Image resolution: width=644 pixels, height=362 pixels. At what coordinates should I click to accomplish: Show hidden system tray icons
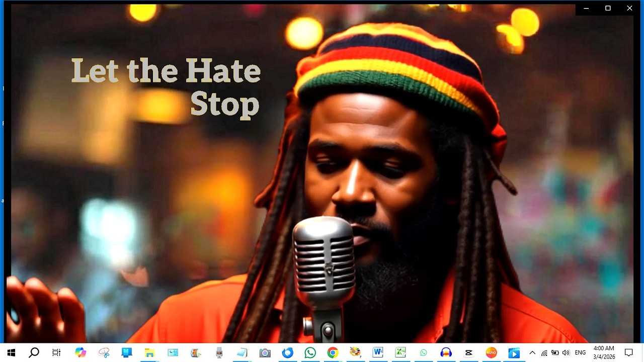[x=532, y=352]
